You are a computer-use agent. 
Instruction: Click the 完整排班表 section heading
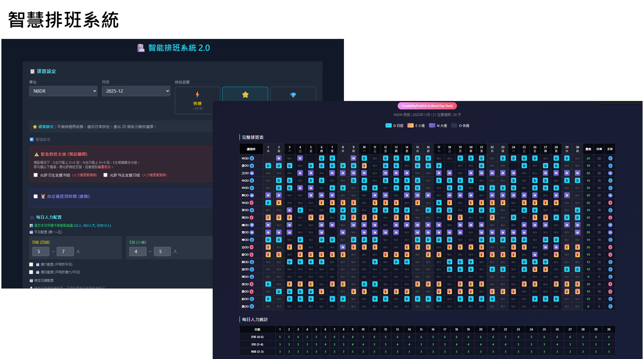pos(253,137)
